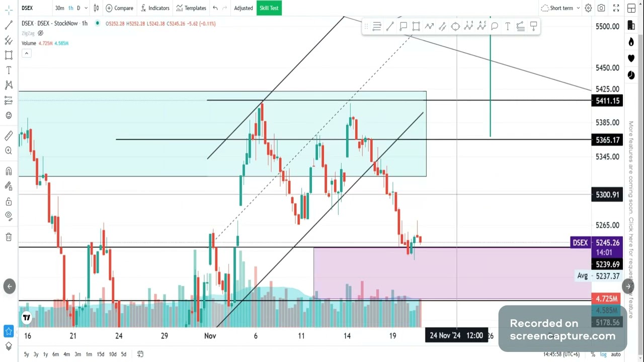This screenshot has height=362, width=644.
Task: Select the zigzag path arrow tool in floating toolbar
Action: tap(429, 27)
